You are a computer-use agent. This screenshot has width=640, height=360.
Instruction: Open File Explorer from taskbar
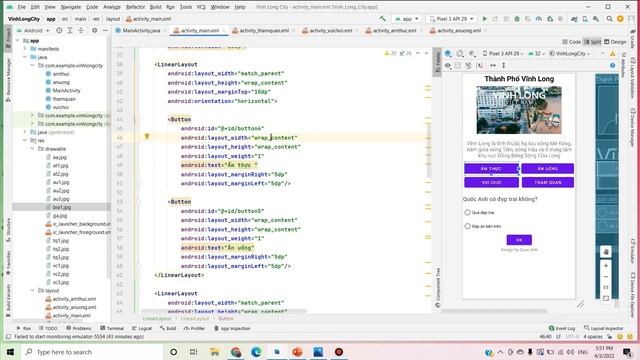coord(215,352)
